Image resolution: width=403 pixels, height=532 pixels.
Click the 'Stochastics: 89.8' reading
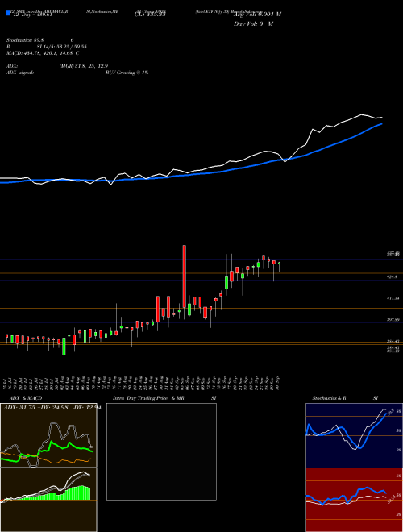click(x=27, y=40)
